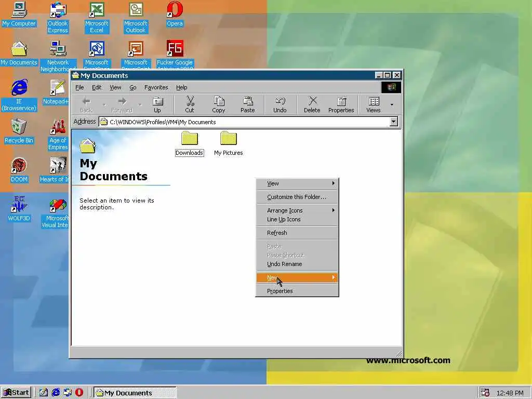
Task: Open Notepad++ desktop shortcut
Action: (57, 92)
